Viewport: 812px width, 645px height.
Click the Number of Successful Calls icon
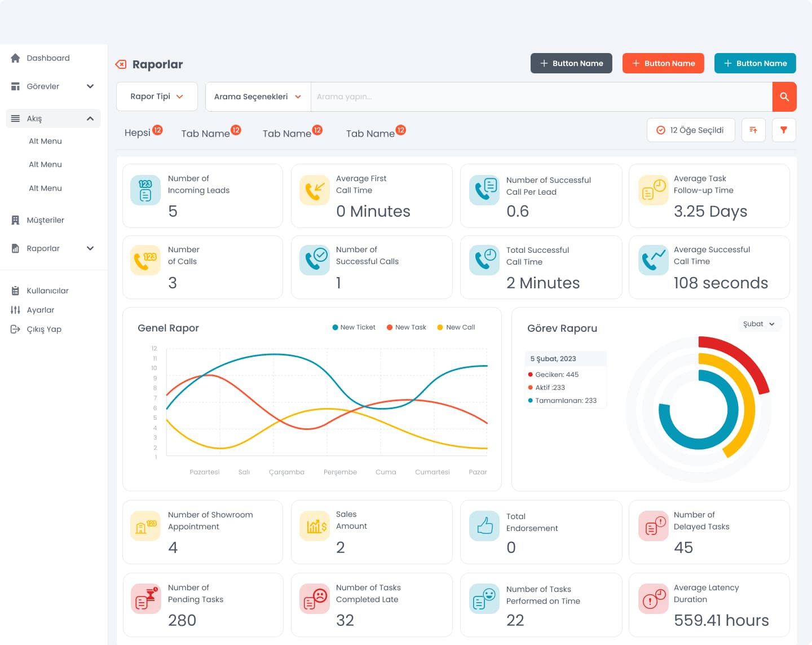pos(315,260)
